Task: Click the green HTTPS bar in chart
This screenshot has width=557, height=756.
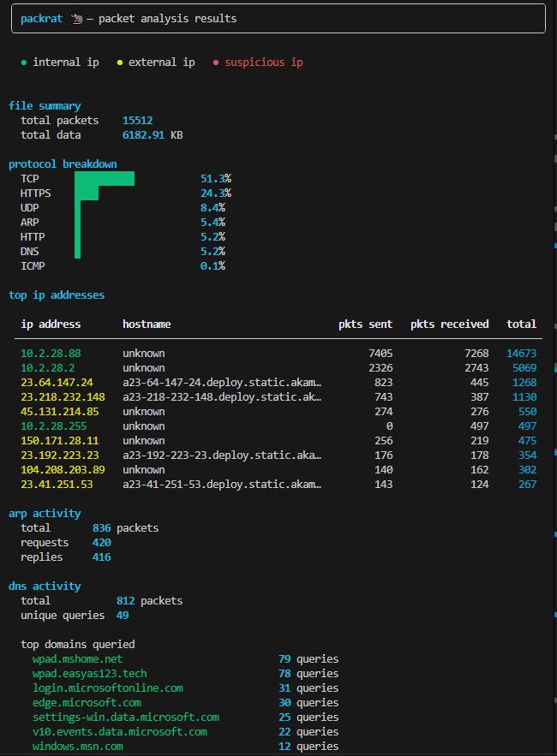Action: [x=87, y=193]
